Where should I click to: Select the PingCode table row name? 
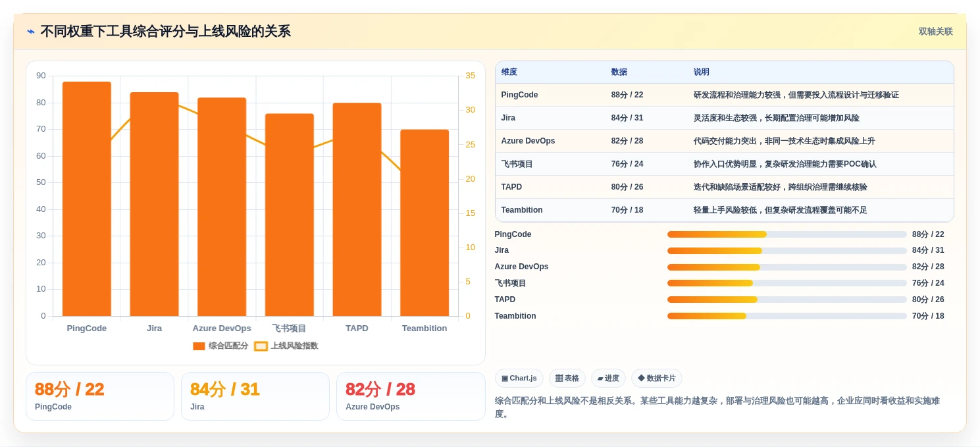click(519, 95)
